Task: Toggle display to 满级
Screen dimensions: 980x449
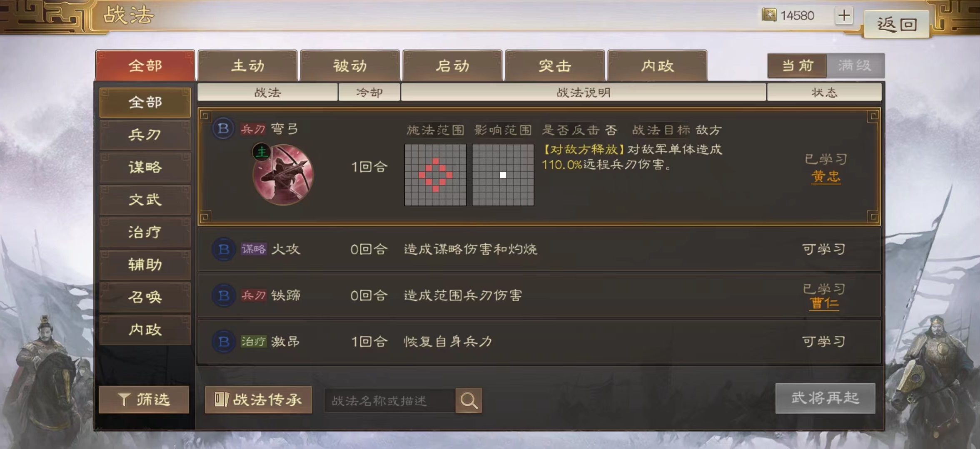Action: (855, 65)
